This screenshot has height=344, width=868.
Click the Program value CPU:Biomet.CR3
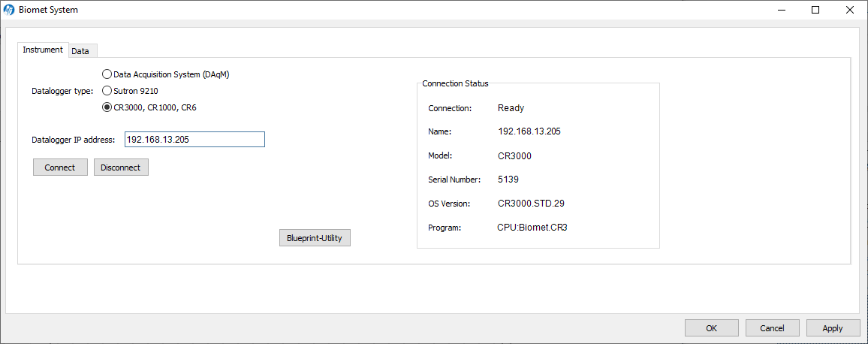532,227
